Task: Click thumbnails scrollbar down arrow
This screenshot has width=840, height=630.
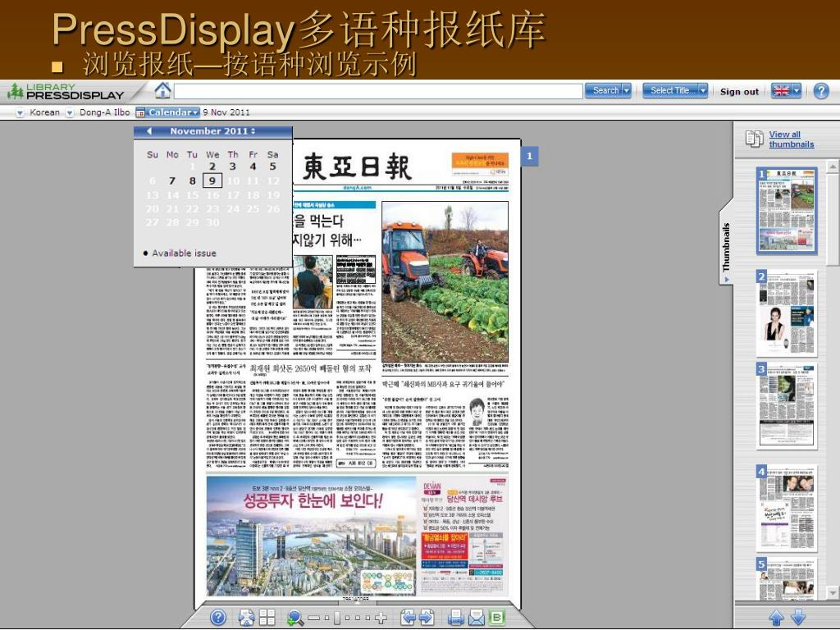Action: pos(833,592)
